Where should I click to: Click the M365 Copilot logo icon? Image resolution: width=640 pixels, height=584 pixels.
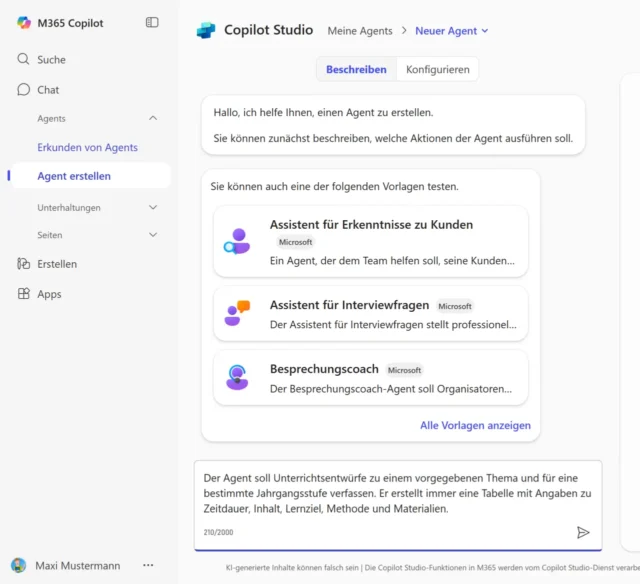pos(24,23)
